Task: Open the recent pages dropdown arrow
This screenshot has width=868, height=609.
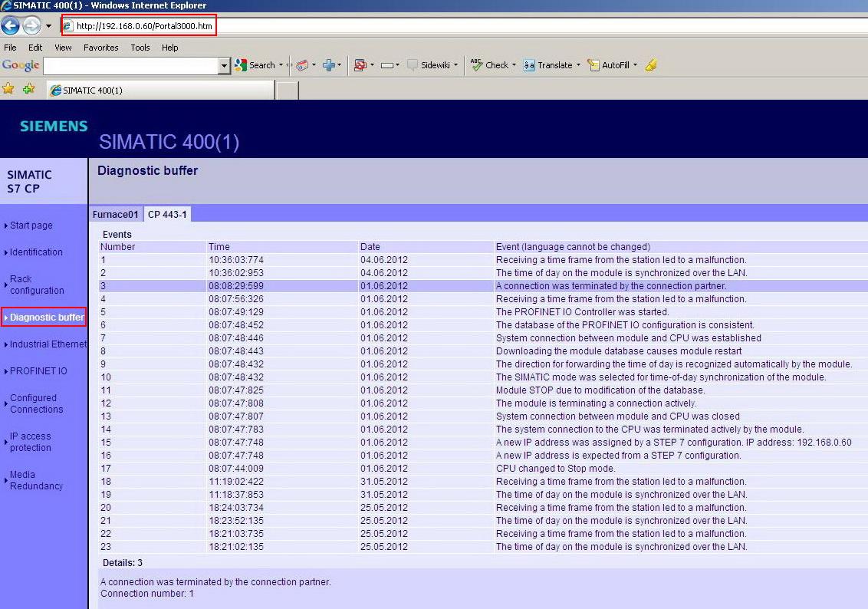Action: 48,25
